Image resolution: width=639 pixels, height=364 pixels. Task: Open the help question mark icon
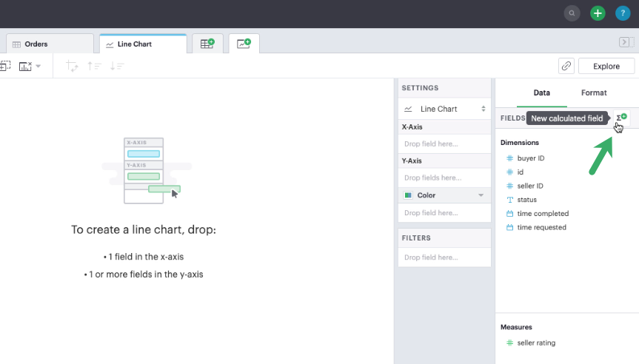[x=622, y=13]
